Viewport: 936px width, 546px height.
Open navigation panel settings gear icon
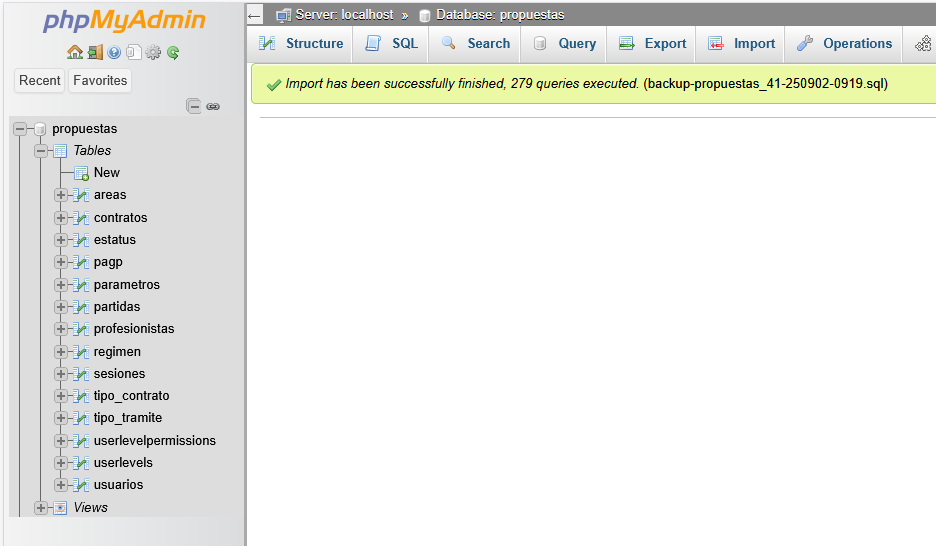[x=153, y=52]
